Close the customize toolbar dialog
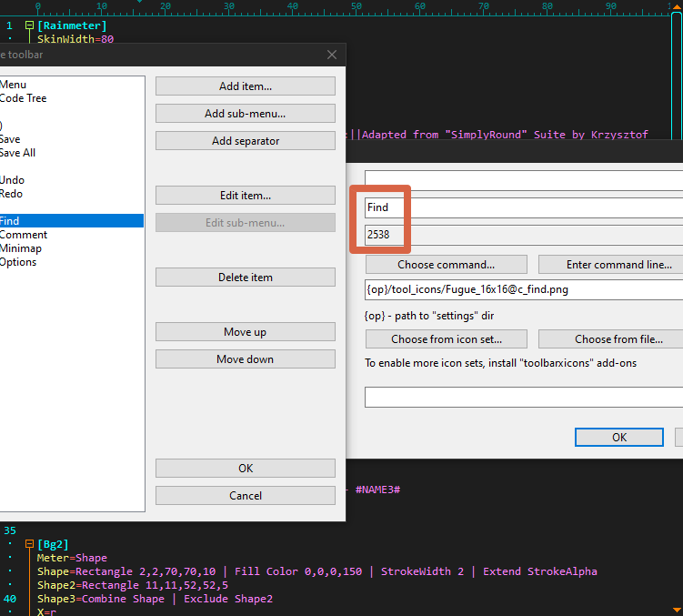Viewport: 683px width, 616px height. (x=332, y=55)
